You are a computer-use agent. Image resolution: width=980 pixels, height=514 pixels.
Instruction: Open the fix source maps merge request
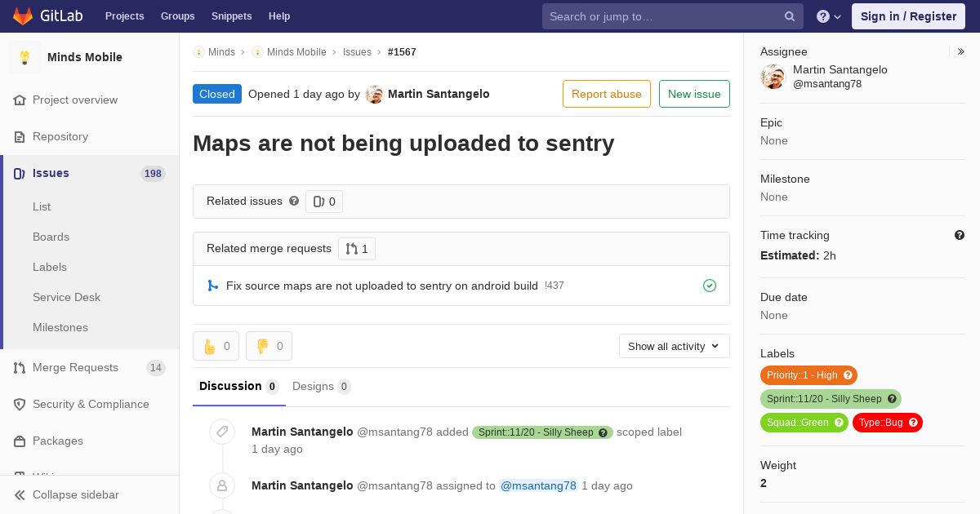tap(382, 286)
